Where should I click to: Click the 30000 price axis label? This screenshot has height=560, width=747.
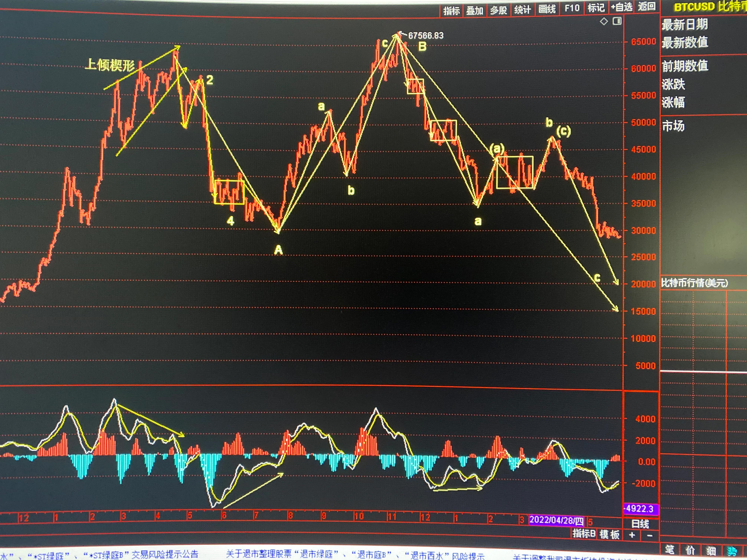click(643, 231)
